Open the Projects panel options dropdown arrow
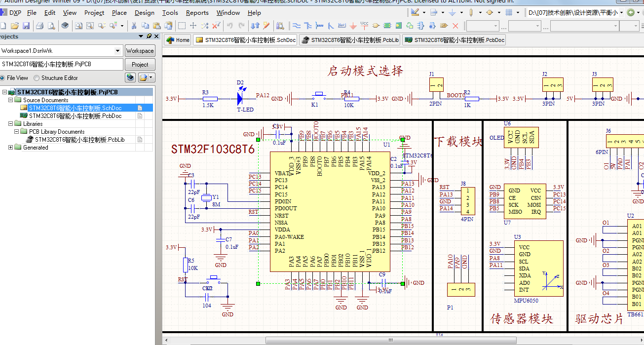 (141, 37)
